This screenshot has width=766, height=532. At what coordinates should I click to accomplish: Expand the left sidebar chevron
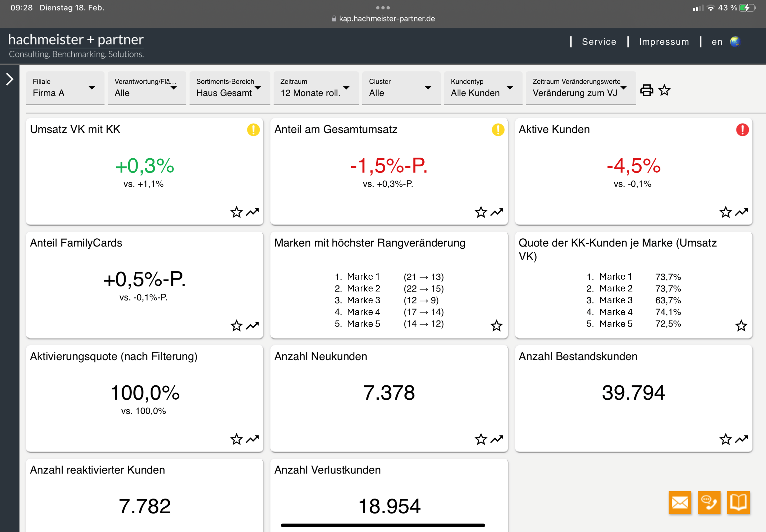(10, 79)
